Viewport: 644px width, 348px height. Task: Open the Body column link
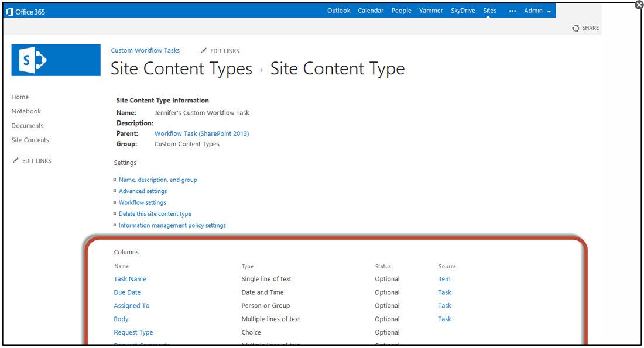(x=121, y=319)
